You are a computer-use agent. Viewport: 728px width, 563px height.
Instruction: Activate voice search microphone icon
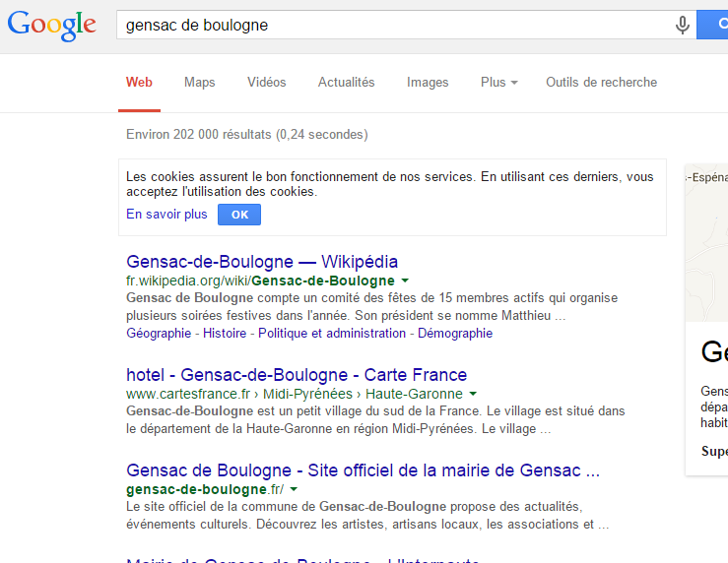pyautogui.click(x=682, y=25)
